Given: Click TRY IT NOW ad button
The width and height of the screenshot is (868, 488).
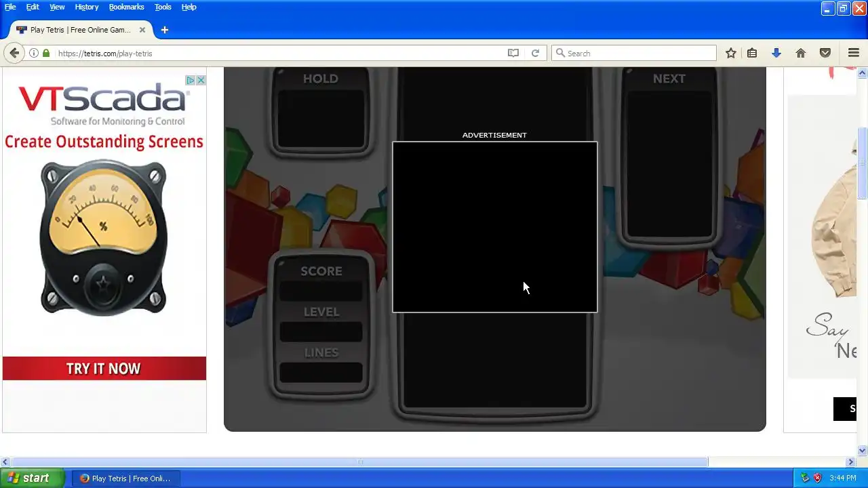Looking at the screenshot, I should [104, 369].
